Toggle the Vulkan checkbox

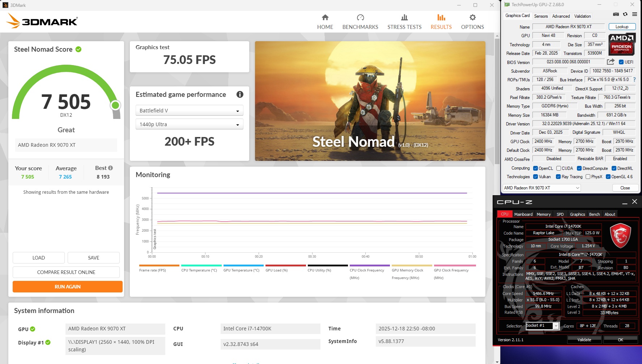click(536, 177)
